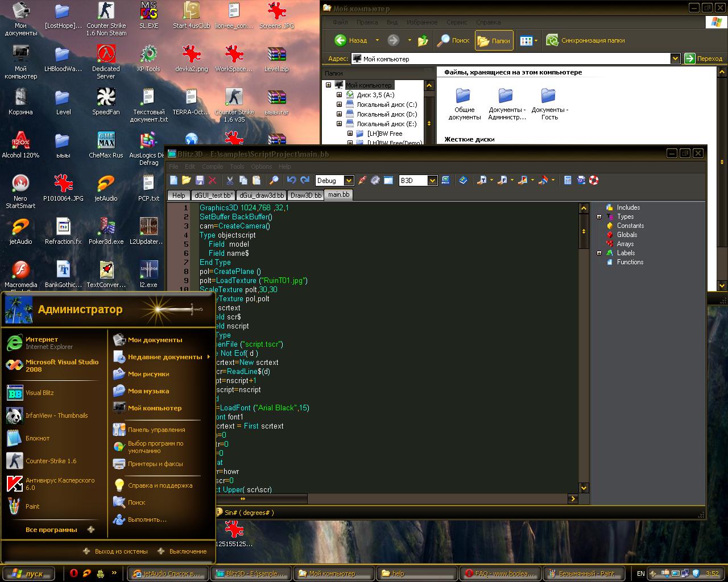Click the Undo arrow icon
The image size is (728, 582).
click(291, 180)
